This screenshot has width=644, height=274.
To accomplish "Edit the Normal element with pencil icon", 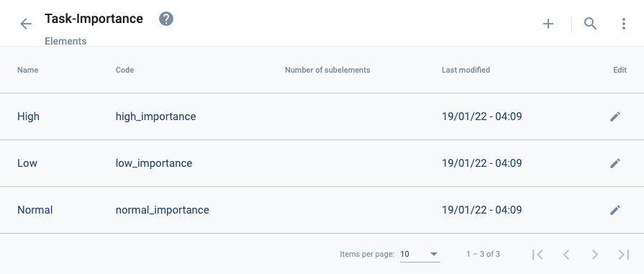I will (614, 210).
